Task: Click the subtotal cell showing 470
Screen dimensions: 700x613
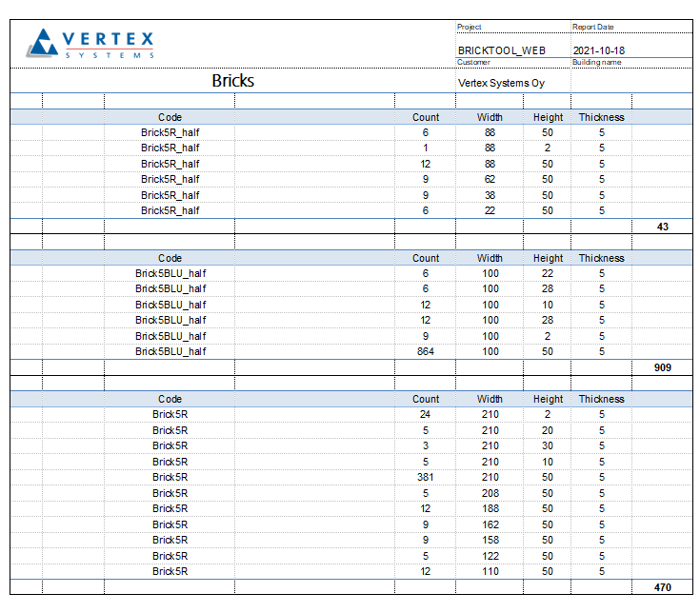Action: pos(662,587)
